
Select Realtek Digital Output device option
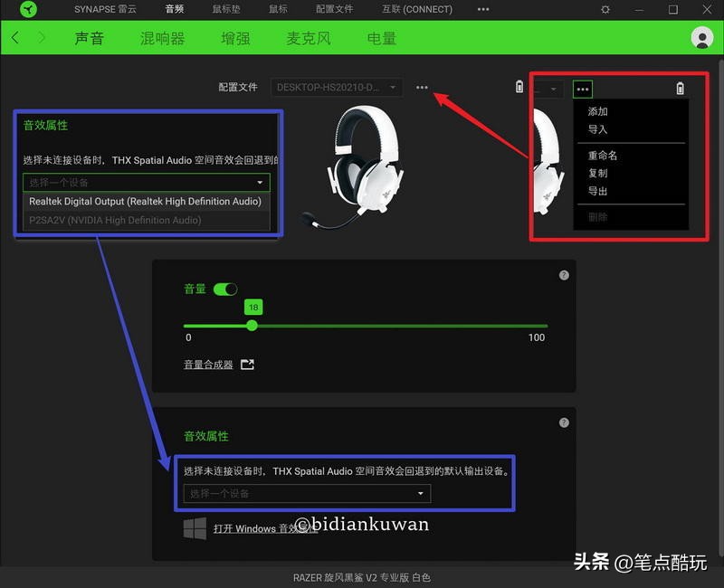click(x=147, y=201)
